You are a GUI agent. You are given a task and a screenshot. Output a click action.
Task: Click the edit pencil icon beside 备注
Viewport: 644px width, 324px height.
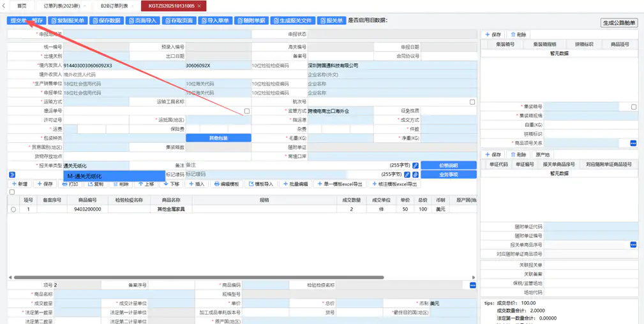pos(416,165)
